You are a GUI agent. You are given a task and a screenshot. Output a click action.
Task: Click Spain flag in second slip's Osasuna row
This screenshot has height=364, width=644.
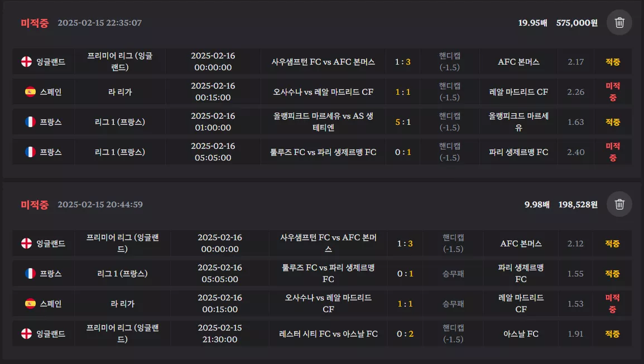pos(30,304)
